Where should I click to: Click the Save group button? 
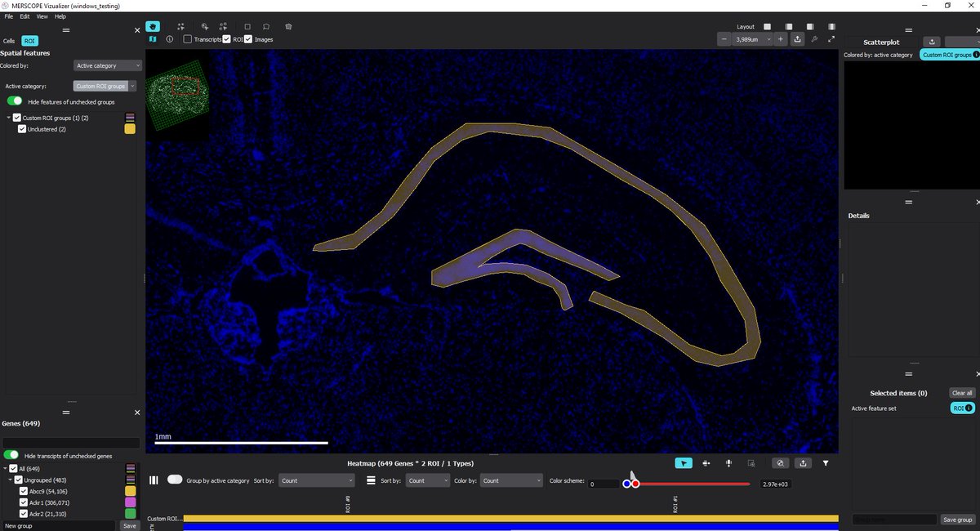click(x=957, y=520)
